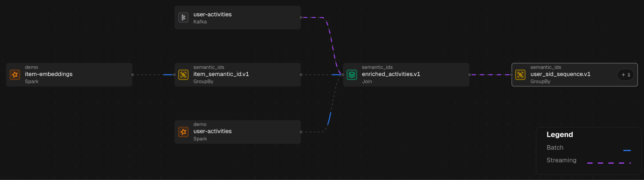Click the Kafka type label under user-activities
The image size is (644, 180).
click(x=200, y=22)
